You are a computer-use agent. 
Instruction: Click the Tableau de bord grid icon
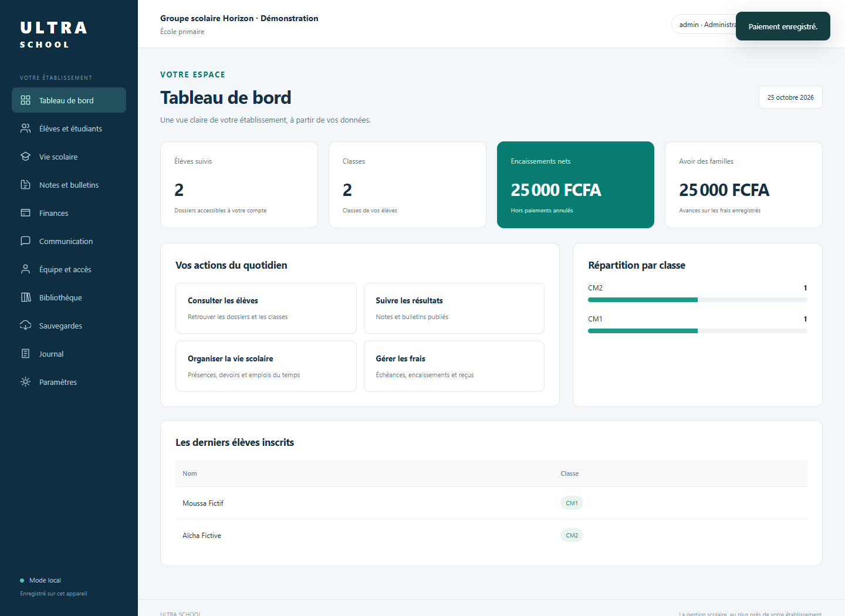25,100
